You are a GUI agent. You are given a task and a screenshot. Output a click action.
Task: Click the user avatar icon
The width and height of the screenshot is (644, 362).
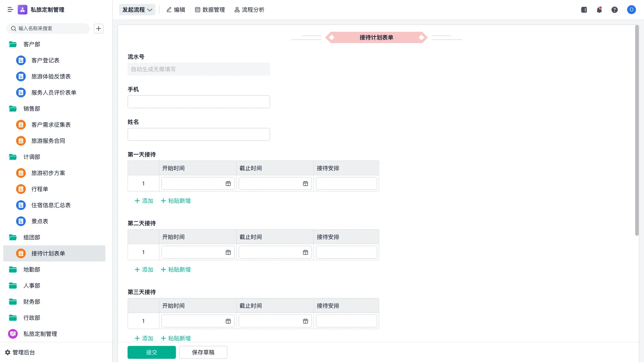tap(631, 10)
